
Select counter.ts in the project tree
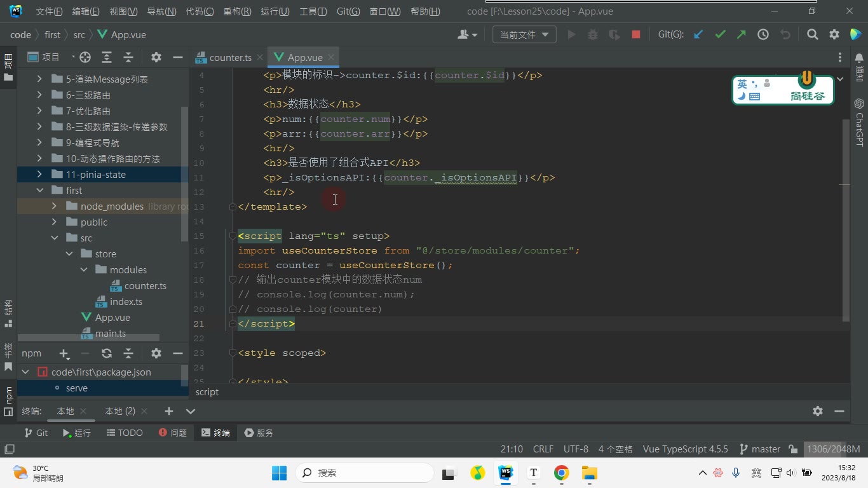[x=146, y=286]
